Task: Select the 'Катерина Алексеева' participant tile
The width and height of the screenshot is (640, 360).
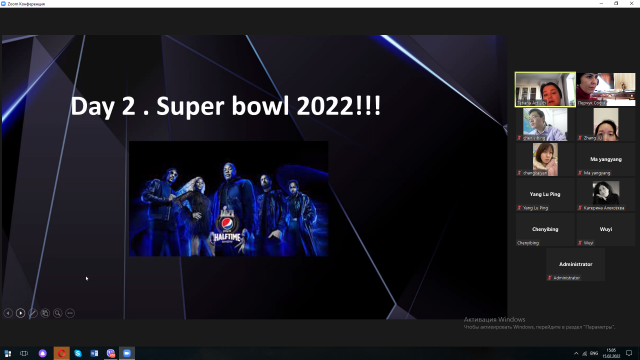Action: tap(606, 195)
